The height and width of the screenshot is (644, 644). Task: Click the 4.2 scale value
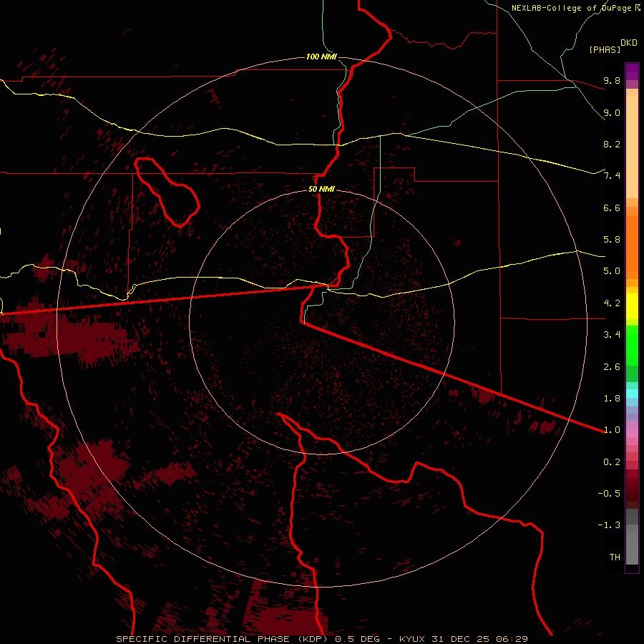[612, 303]
